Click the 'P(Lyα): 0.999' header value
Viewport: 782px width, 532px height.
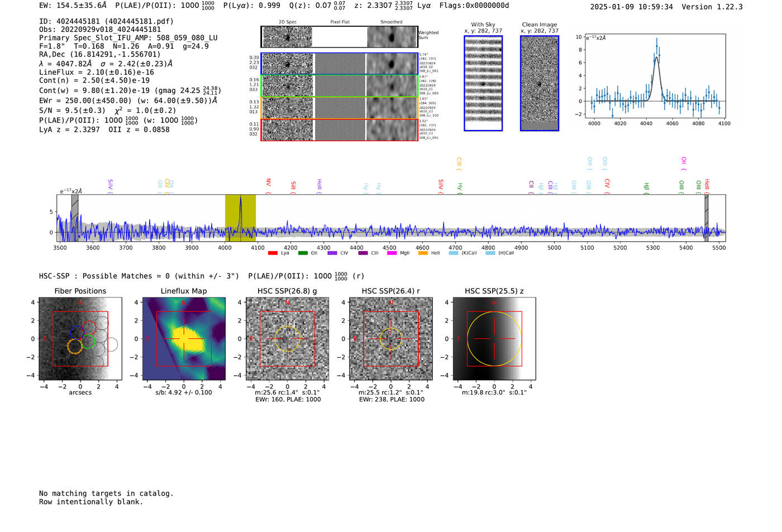tap(252, 5)
